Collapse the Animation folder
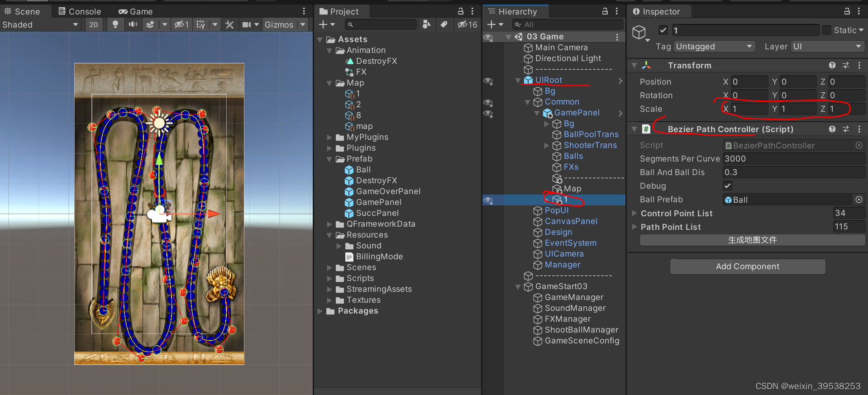Image resolution: width=868 pixels, height=395 pixels. pos(329,51)
